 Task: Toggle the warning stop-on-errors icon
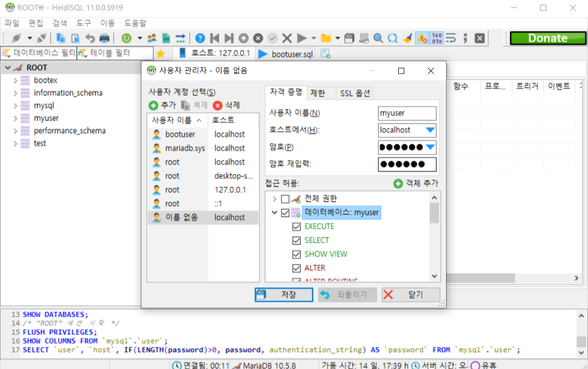click(x=422, y=38)
